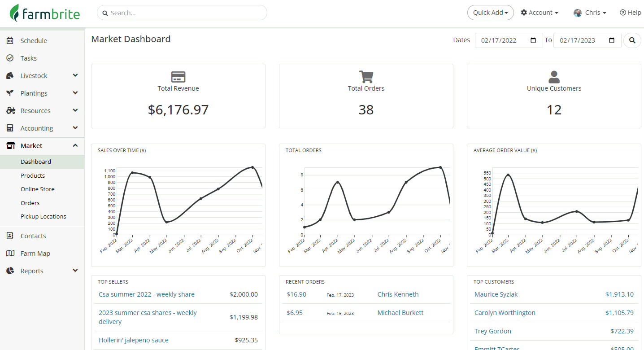Open the Chris user menu
The width and height of the screenshot is (644, 350).
(x=590, y=13)
